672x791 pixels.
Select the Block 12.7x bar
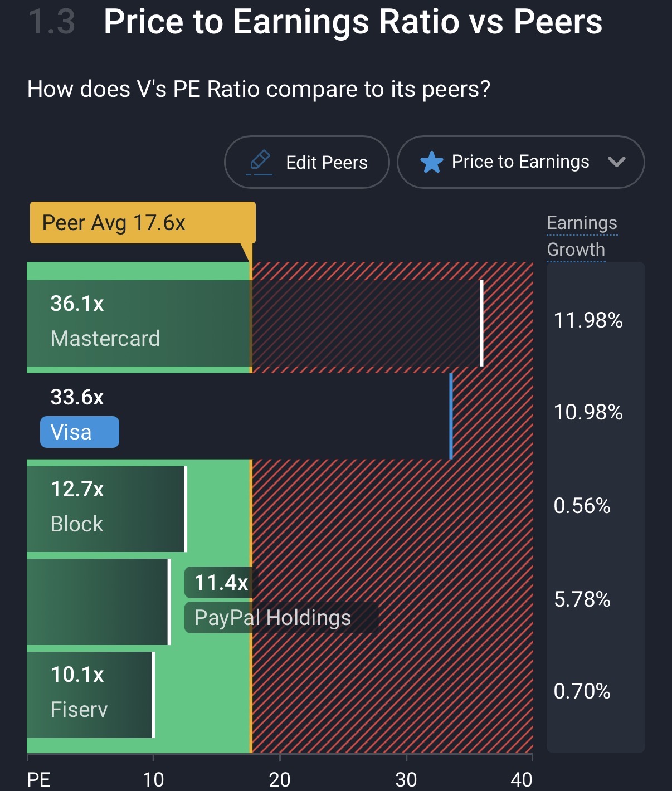[106, 509]
